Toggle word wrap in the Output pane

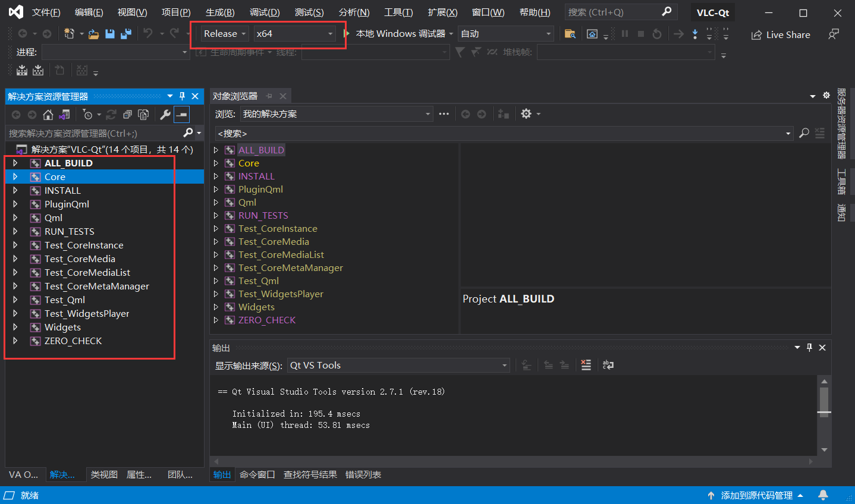[607, 365]
